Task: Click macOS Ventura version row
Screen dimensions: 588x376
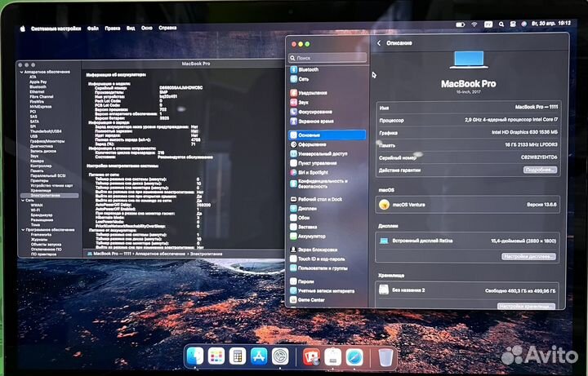Action: pos(468,205)
